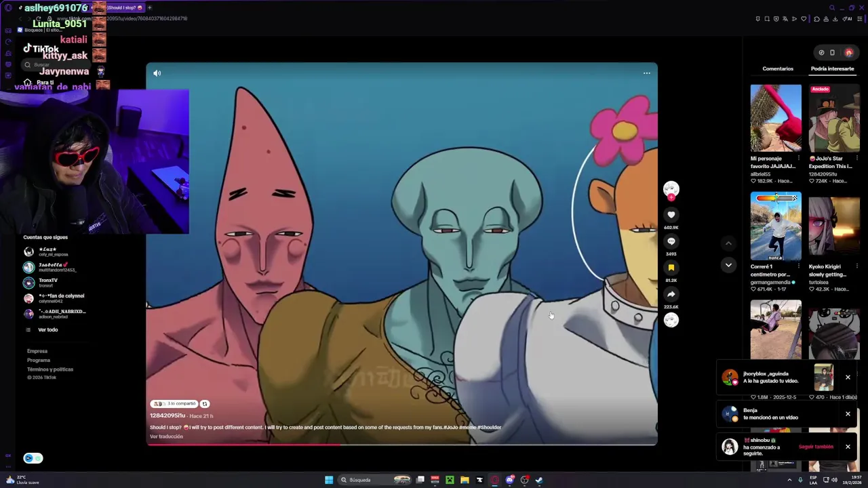Click the taskbar Búsqueda search box
The image size is (868, 488).
tap(375, 480)
